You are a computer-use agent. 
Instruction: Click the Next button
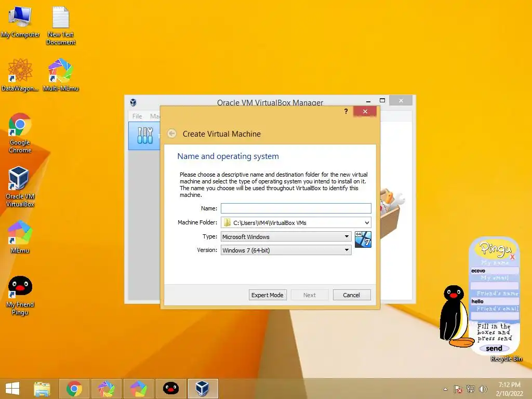(x=310, y=295)
